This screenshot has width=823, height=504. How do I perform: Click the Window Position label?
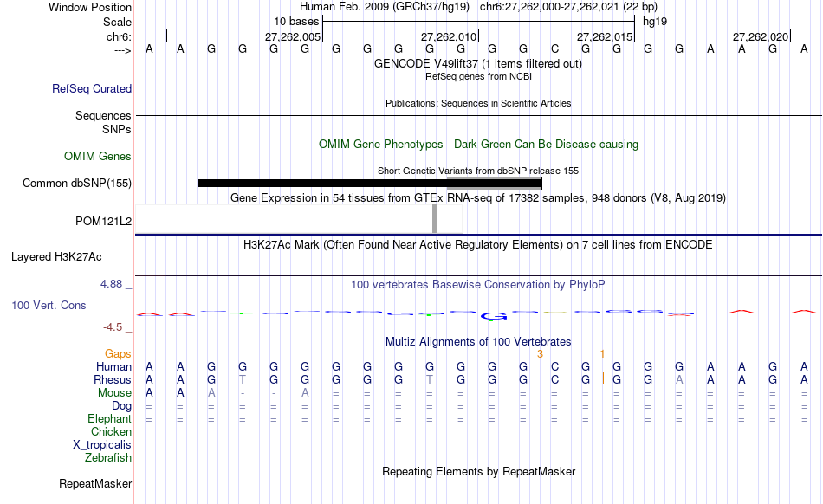click(x=90, y=7)
